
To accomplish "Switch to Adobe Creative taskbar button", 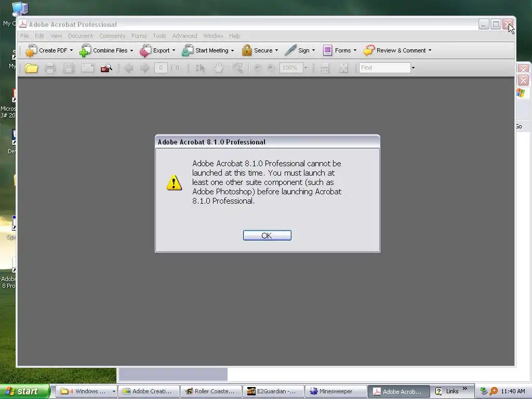I will [149, 392].
